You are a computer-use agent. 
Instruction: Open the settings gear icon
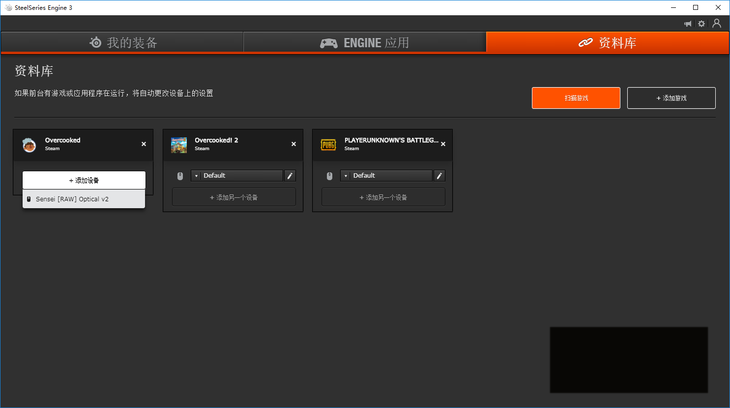(702, 24)
